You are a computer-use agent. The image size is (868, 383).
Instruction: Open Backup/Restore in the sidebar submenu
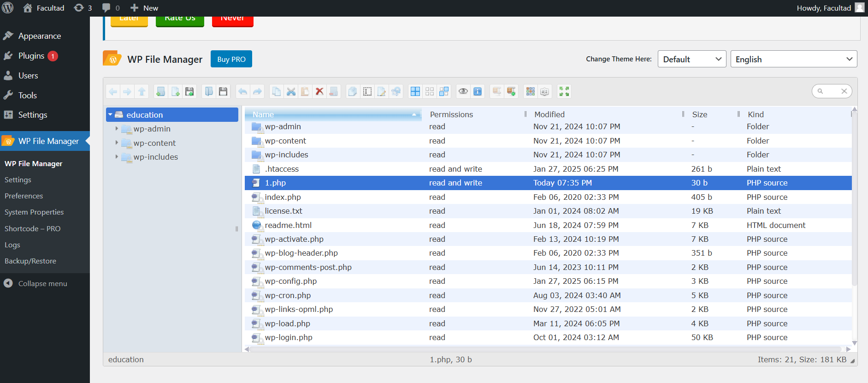(x=30, y=261)
